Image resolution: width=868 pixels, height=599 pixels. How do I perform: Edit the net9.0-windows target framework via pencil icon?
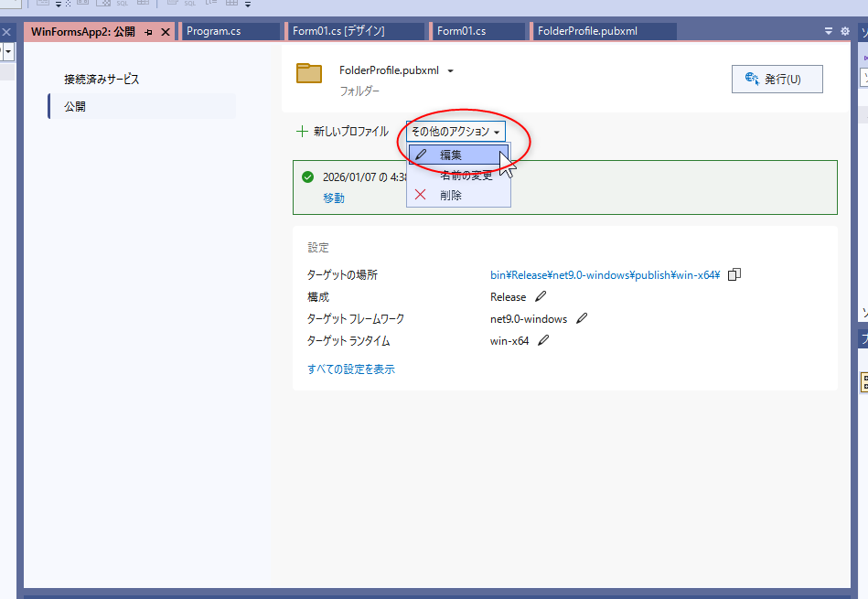click(582, 319)
